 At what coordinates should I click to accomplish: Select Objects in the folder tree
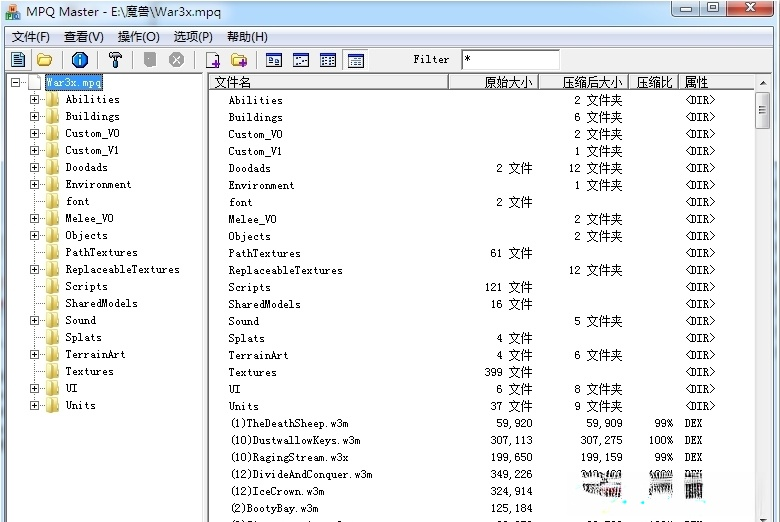[x=87, y=235]
